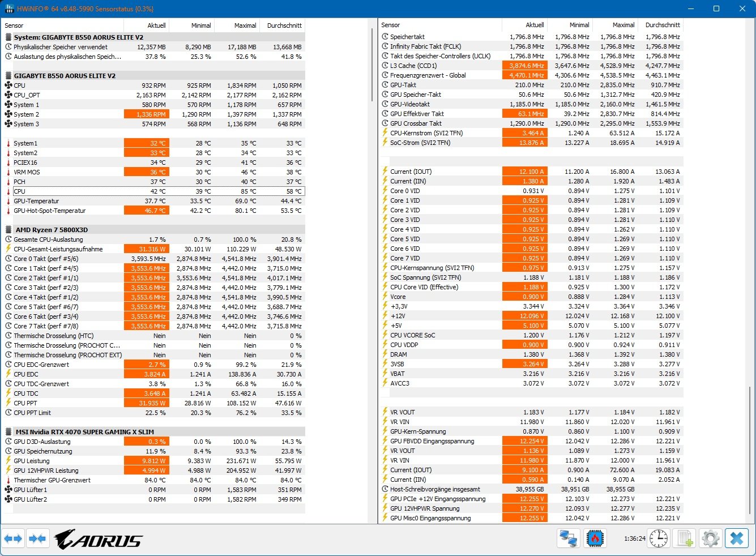Click the clock icon beside Gesamte CPU-Auslastung

coord(8,239)
